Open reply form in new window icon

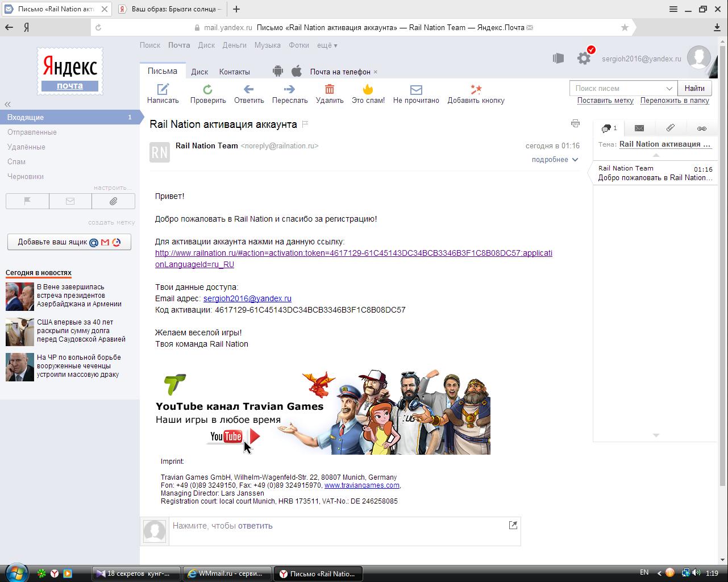[513, 525]
